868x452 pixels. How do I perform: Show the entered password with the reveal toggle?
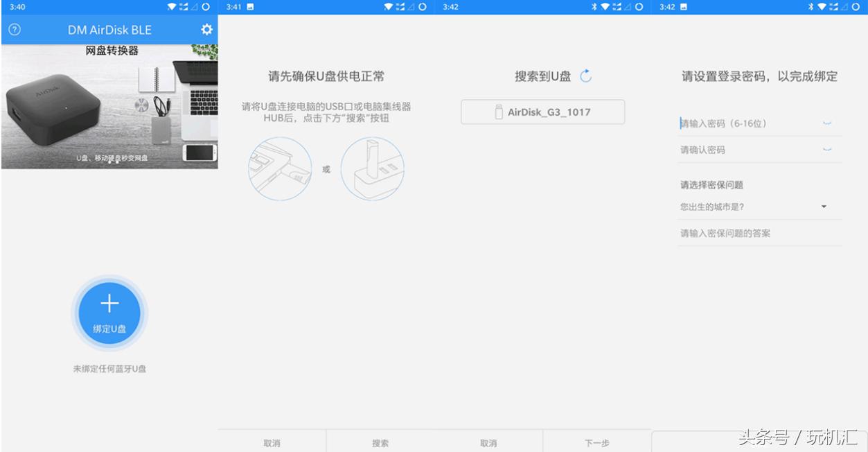click(827, 122)
